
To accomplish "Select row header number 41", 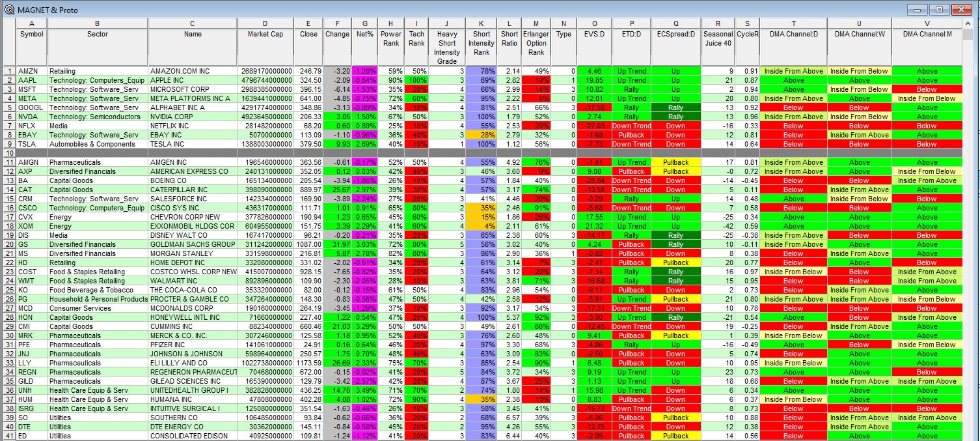I will click(10, 436).
